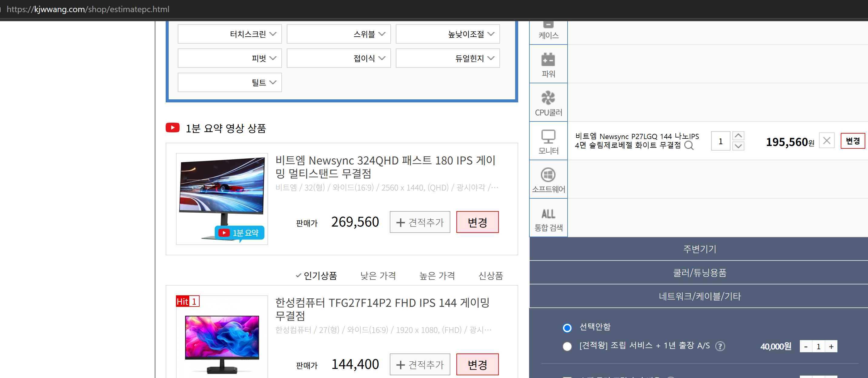The height and width of the screenshot is (378, 868).
Task: Select the 선택안함 radio option
Action: point(567,327)
